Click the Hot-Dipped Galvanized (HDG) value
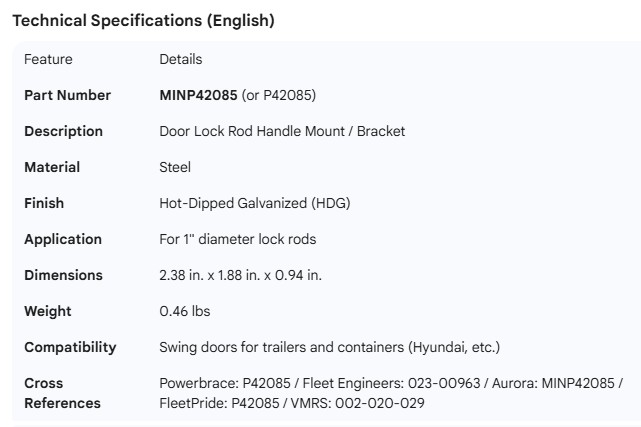 coord(255,203)
